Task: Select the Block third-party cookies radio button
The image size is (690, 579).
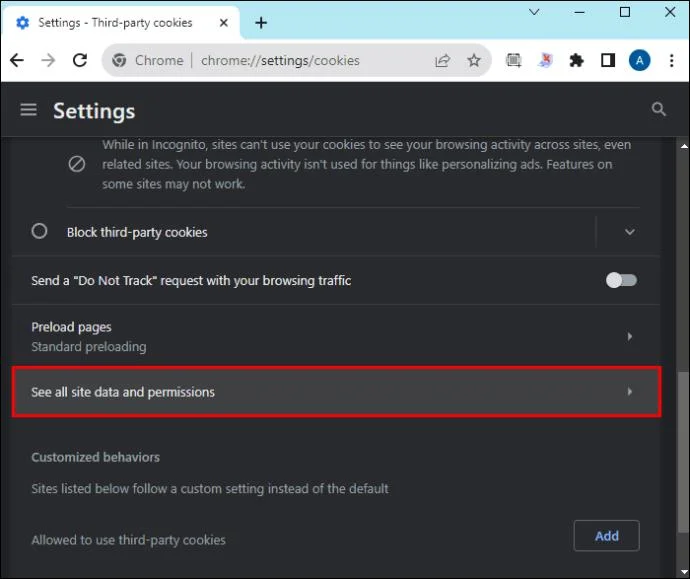Action: click(x=39, y=231)
